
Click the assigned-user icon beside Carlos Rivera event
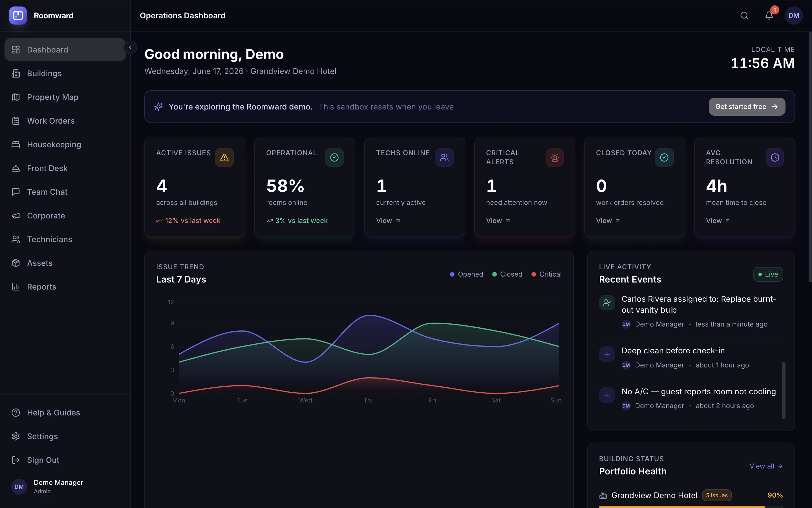point(607,303)
